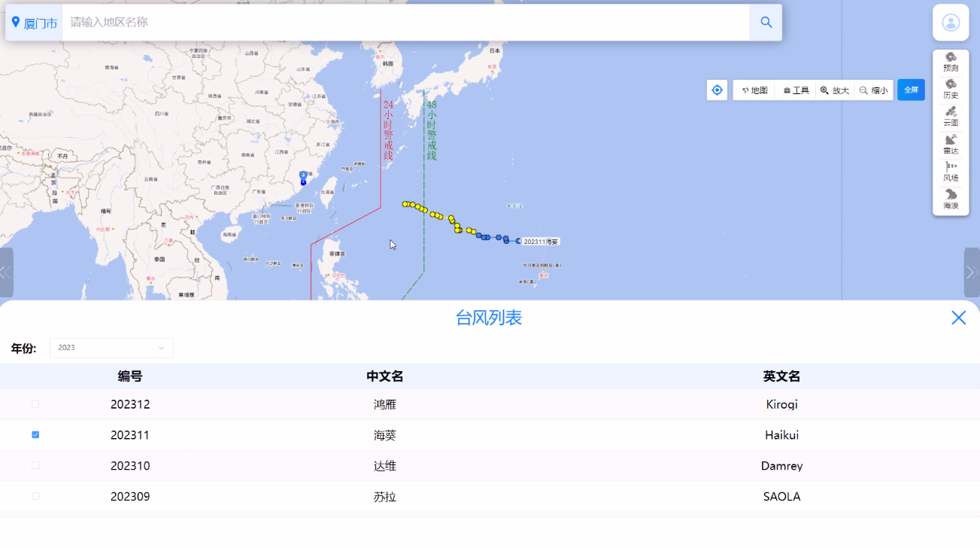980x548 pixels.
Task: Expand the right side panel arrow
Action: pyautogui.click(x=972, y=272)
